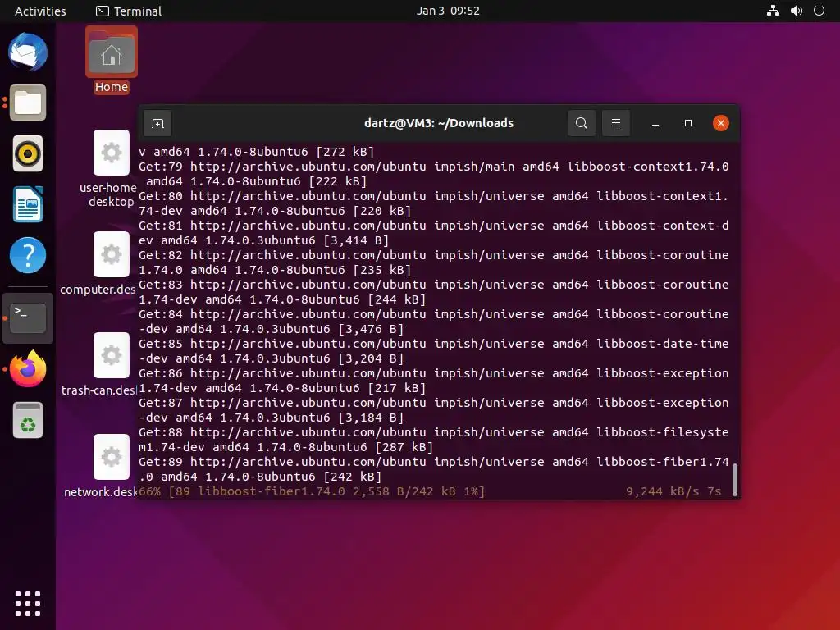This screenshot has height=630, width=840.
Task: Click the line beginning Get:79
Action: tap(433, 167)
